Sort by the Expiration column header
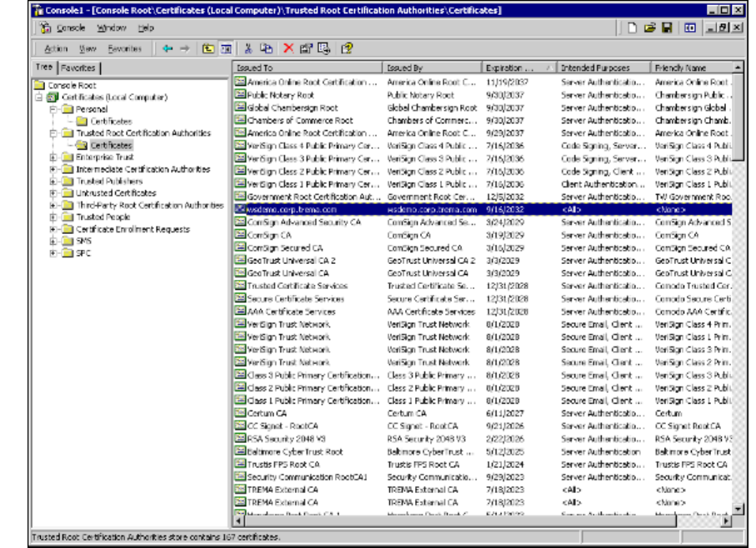756x548 pixels. (518, 68)
